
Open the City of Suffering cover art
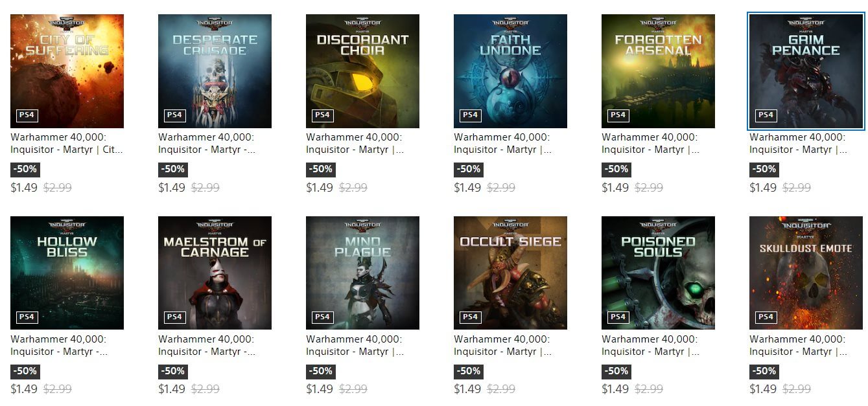pyautogui.click(x=67, y=71)
